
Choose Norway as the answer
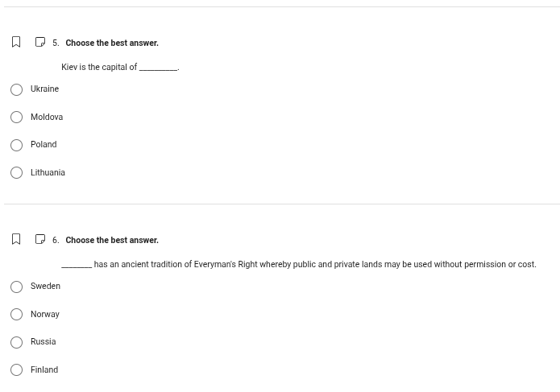(16, 315)
